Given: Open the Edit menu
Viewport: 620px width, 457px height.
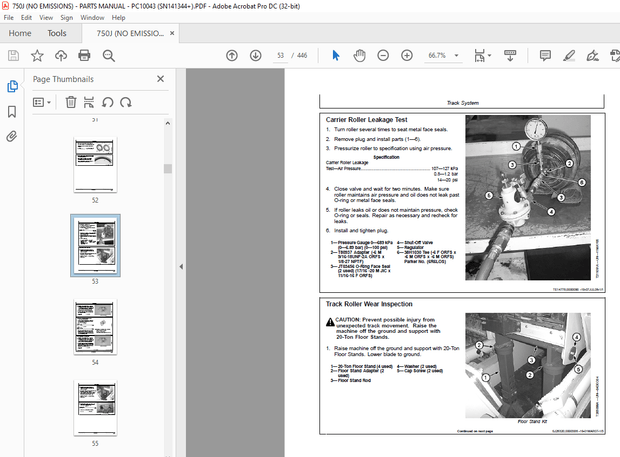Looking at the screenshot, I should tap(26, 17).
